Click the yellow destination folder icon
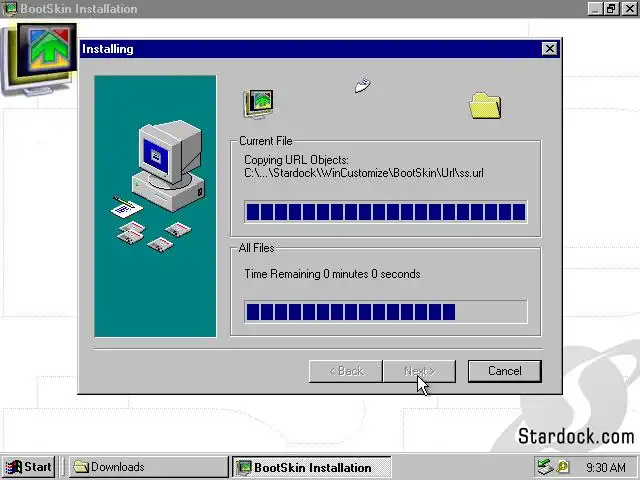Image resolution: width=640 pixels, height=480 pixels. click(485, 105)
